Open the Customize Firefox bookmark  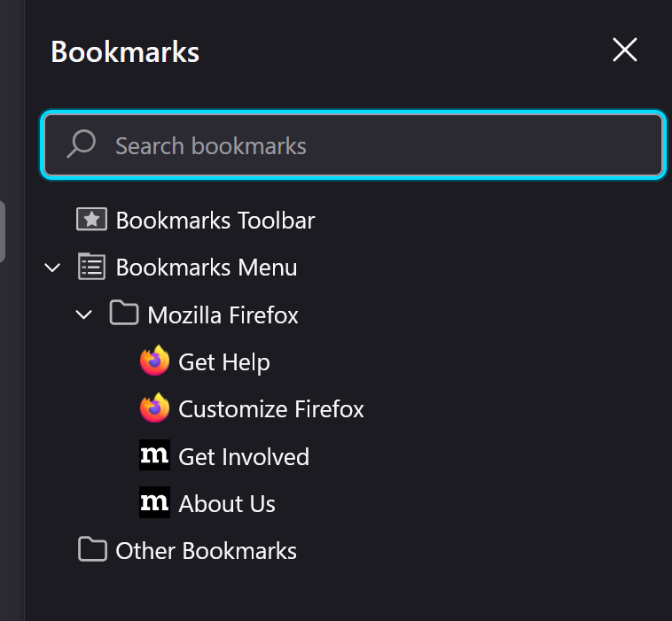tap(271, 408)
